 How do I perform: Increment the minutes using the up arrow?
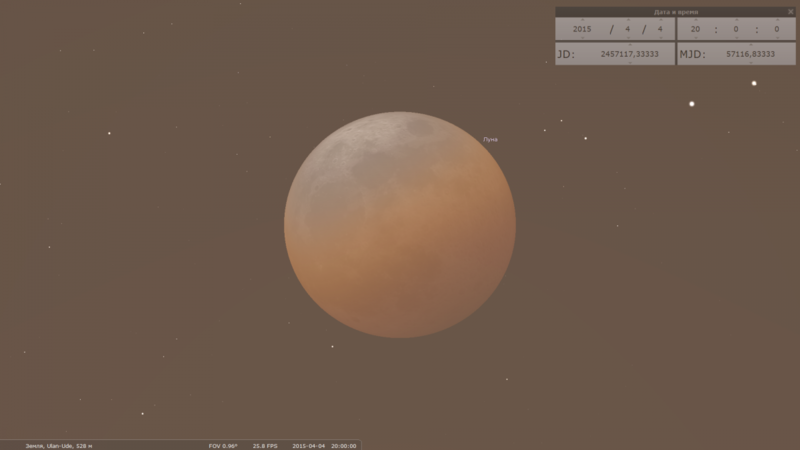tap(736, 20)
